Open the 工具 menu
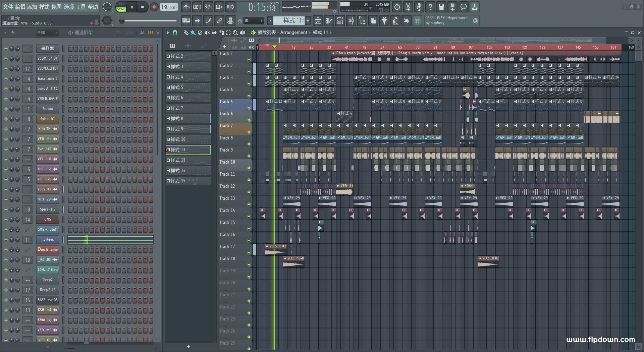The image size is (644, 352). [80, 7]
